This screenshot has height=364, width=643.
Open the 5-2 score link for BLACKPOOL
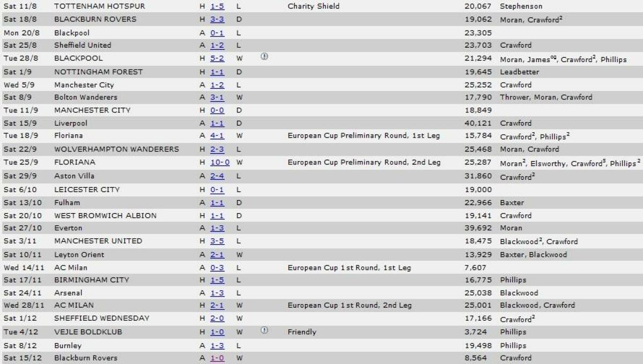(x=217, y=58)
